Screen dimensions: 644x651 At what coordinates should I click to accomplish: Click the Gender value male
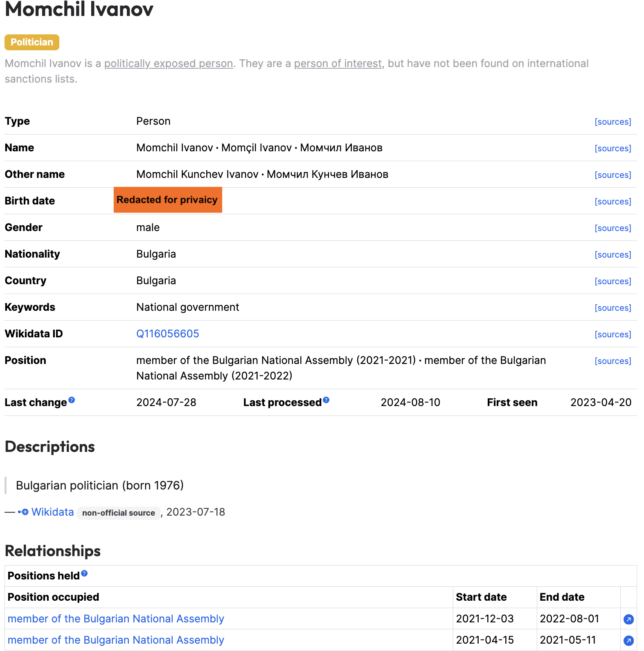pos(148,227)
